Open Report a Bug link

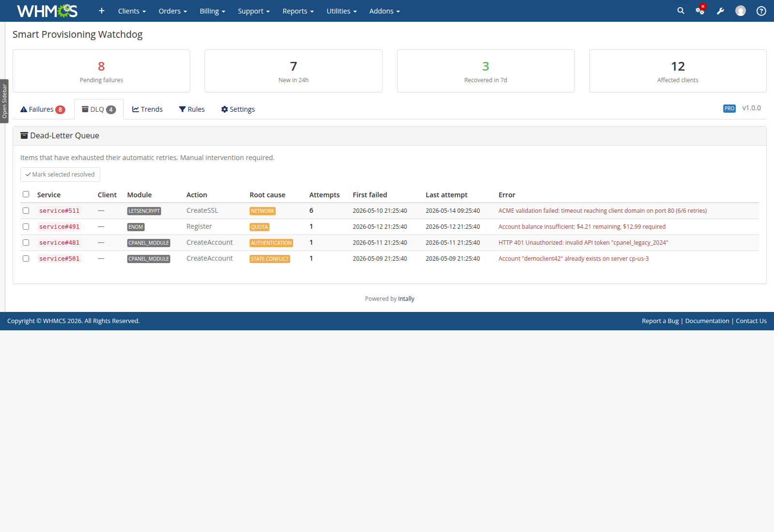(660, 321)
